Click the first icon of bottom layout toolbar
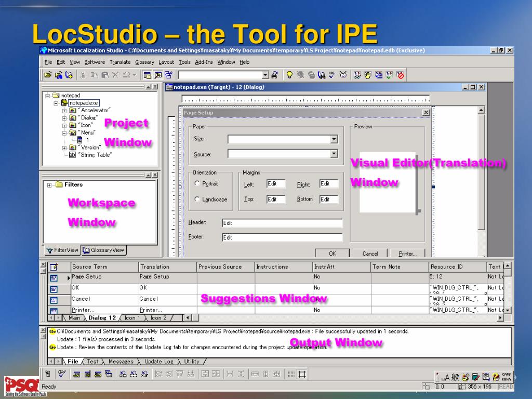This screenshot has width=532, height=399. click(48, 374)
